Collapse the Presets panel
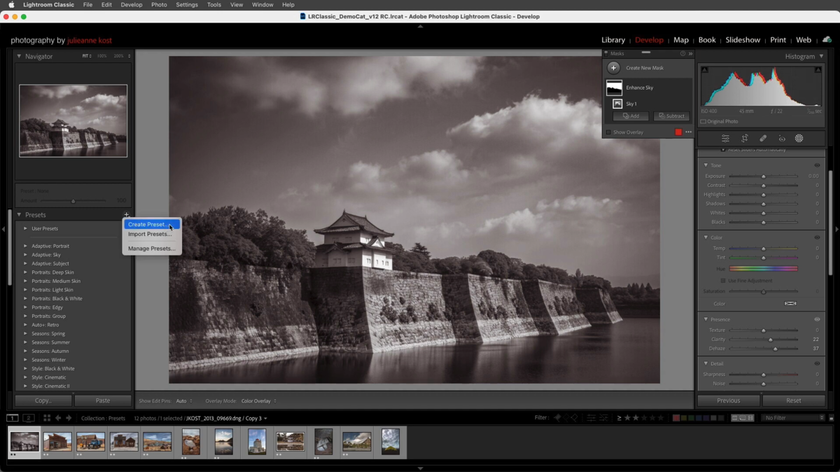840x472 pixels. 19,215
